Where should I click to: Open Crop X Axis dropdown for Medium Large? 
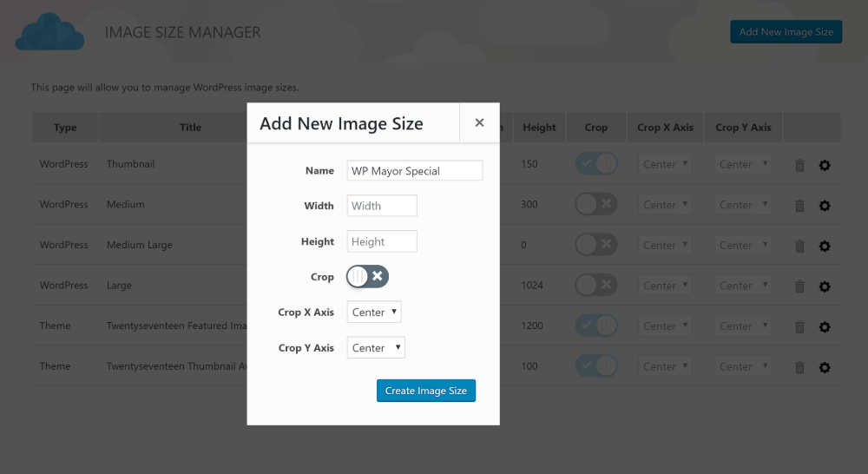pyautogui.click(x=665, y=245)
